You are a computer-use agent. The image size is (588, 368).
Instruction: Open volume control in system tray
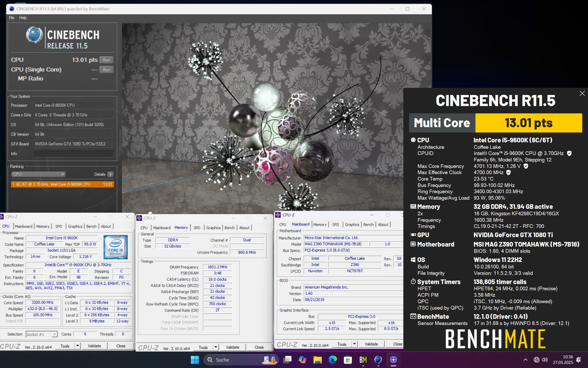tap(545, 360)
